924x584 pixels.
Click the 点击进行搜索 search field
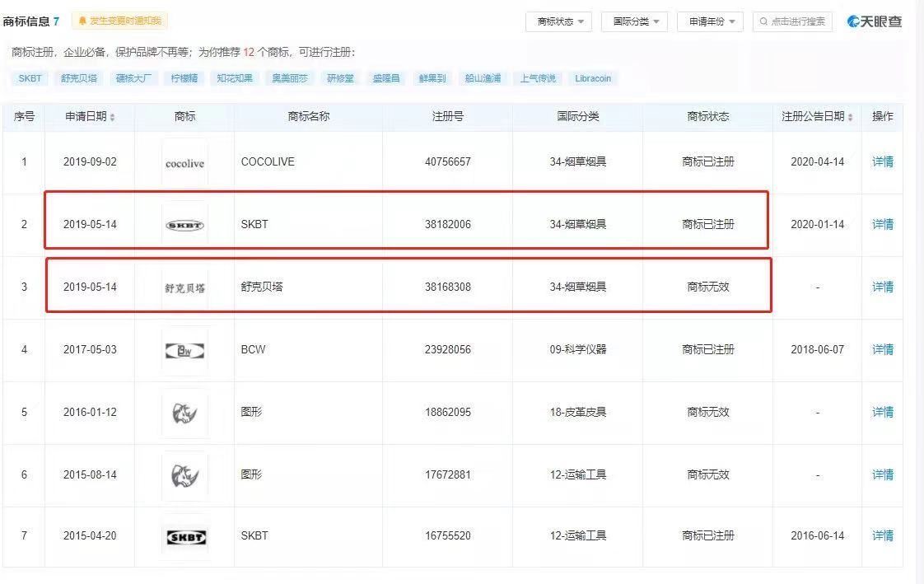coord(793,21)
